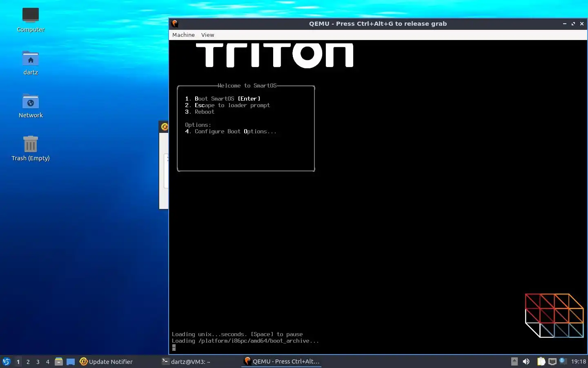Launch file manager from taskbar
588x368 pixels.
pos(59,361)
